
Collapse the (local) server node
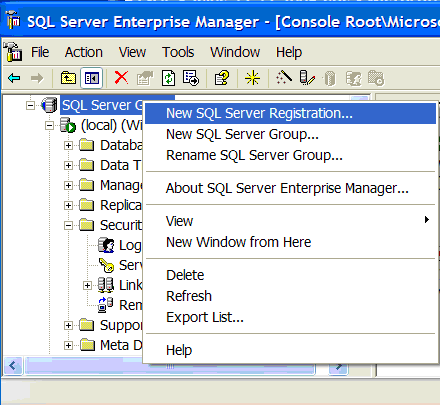click(x=49, y=126)
